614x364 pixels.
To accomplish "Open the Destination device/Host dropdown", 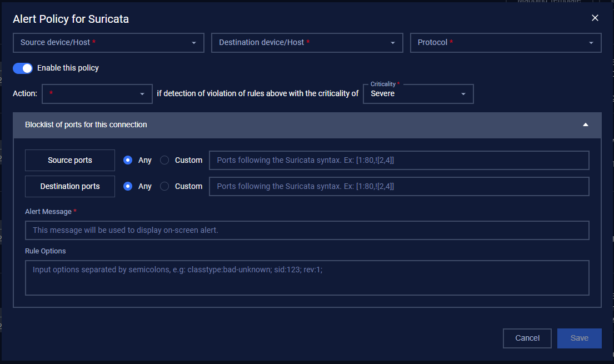I will point(307,43).
